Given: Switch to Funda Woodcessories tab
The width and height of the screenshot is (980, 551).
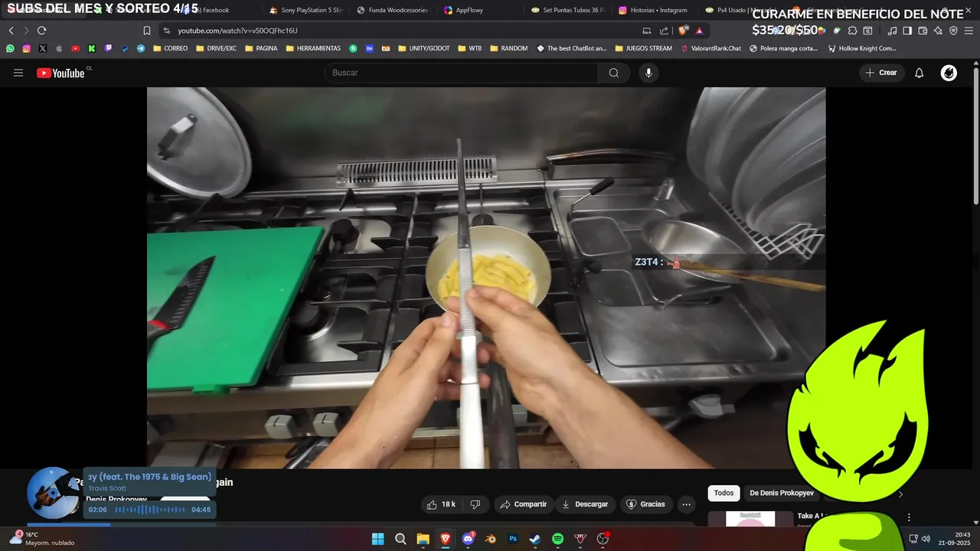Looking at the screenshot, I should (393, 10).
